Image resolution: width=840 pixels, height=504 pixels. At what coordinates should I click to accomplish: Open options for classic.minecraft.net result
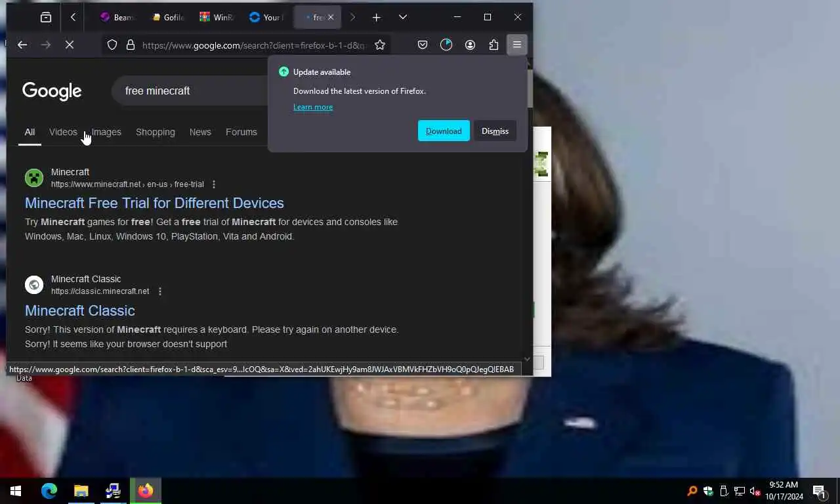pos(159,291)
